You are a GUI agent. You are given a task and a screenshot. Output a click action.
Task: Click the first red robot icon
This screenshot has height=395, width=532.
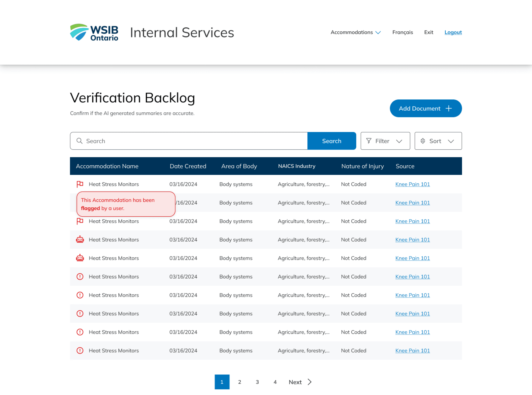click(x=80, y=240)
